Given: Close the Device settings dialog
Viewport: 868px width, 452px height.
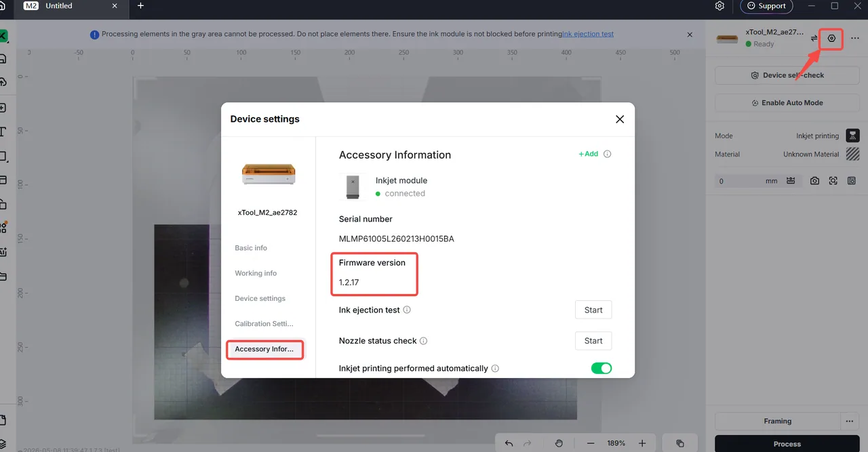Looking at the screenshot, I should [x=619, y=119].
